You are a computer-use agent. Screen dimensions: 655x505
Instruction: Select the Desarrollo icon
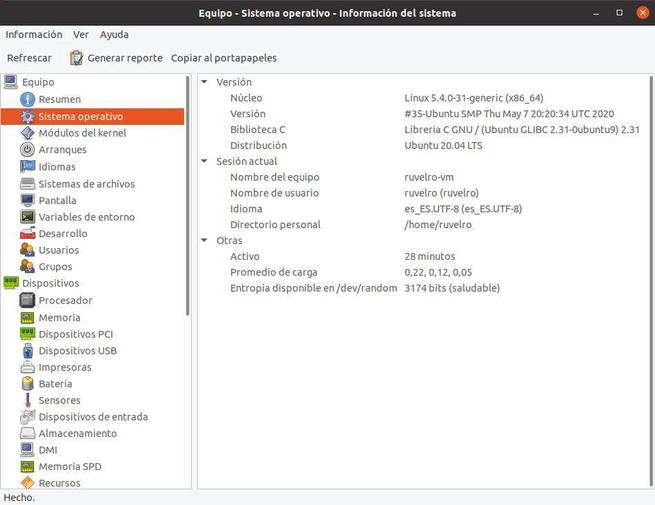coord(28,233)
